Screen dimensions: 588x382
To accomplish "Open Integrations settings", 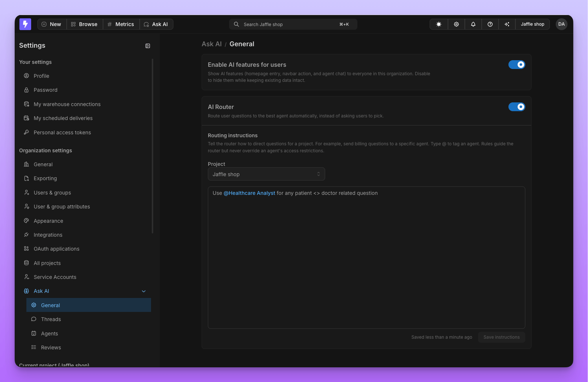I will pyautogui.click(x=85, y=235).
